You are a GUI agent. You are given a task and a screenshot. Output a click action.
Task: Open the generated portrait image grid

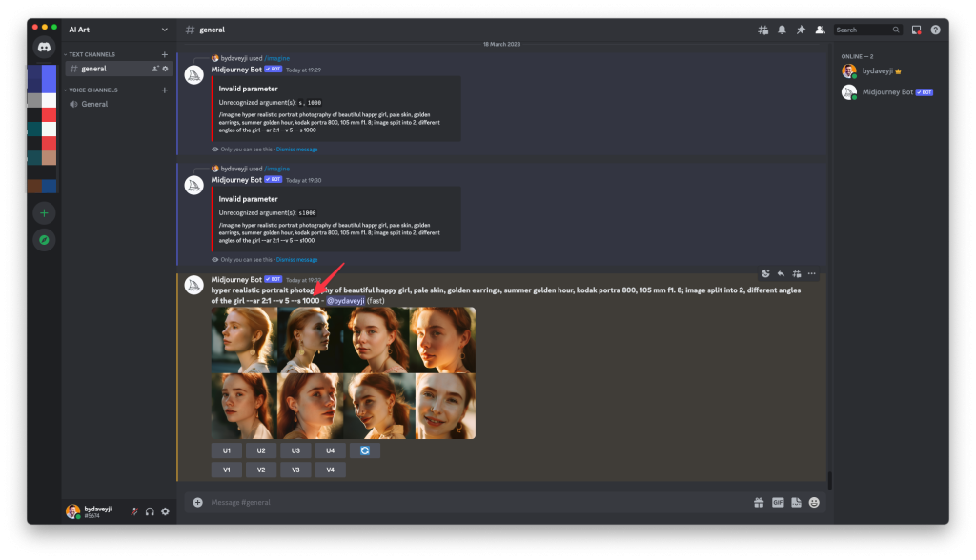pos(343,372)
